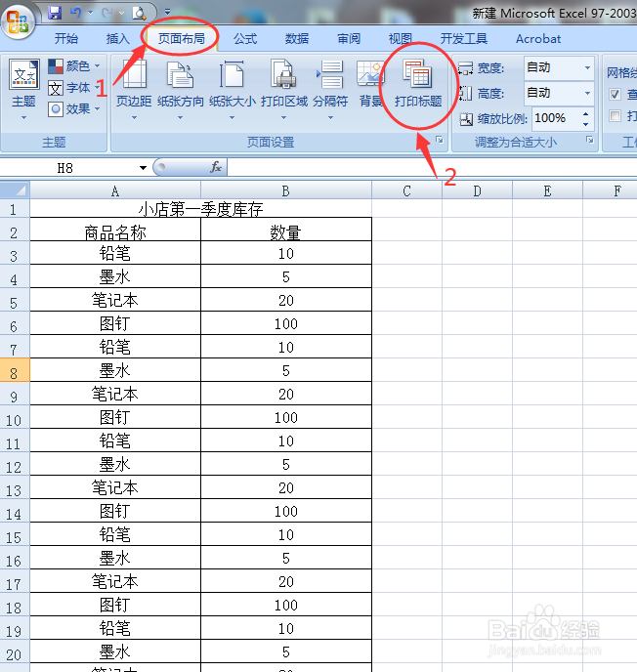
Task: Click the 商品名称 header cell
Action: (x=115, y=230)
